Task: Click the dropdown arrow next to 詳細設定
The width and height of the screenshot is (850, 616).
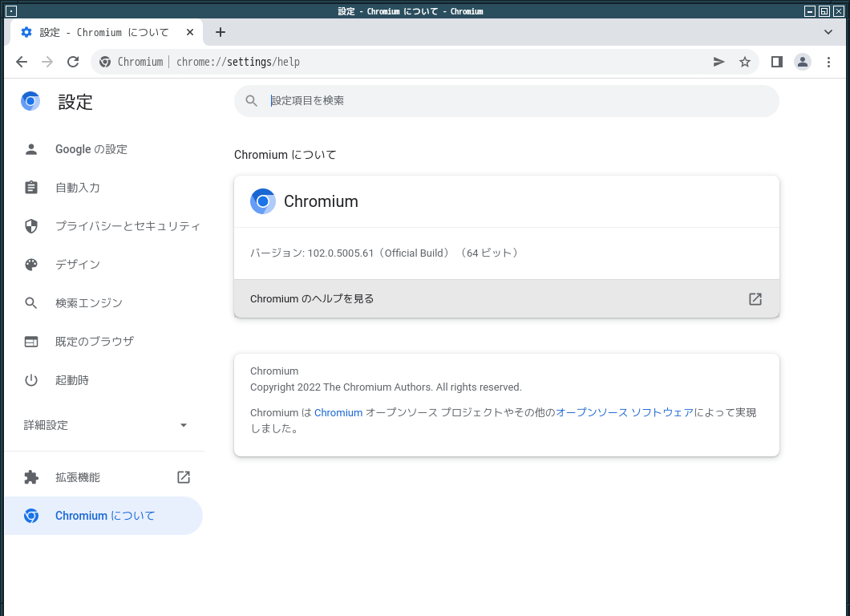Action: [183, 425]
